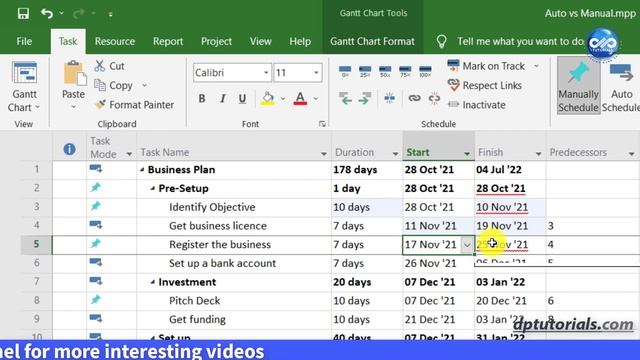The width and height of the screenshot is (640, 360).
Task: Open the Font dialog launcher
Action: coord(322,124)
